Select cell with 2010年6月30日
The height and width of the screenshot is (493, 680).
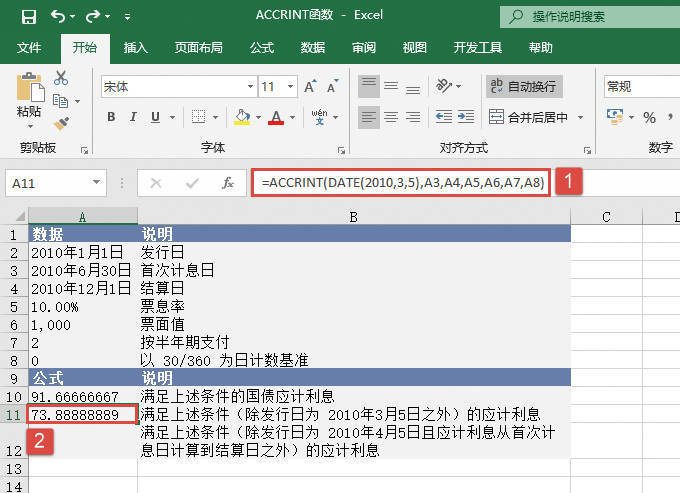tap(83, 270)
